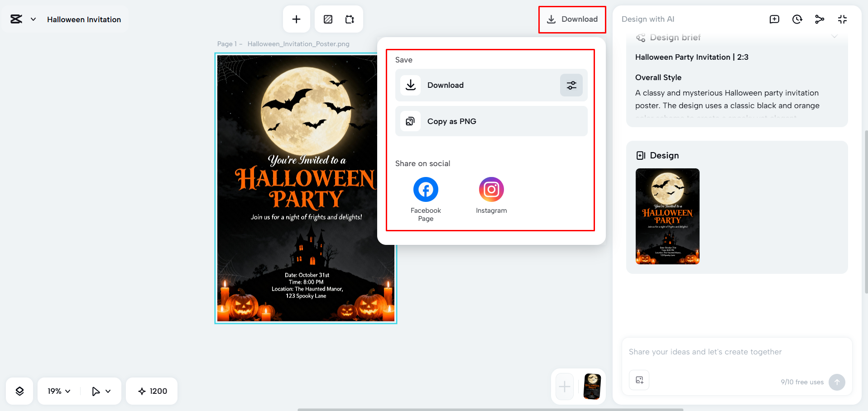View the version history
868x411 pixels.
797,19
